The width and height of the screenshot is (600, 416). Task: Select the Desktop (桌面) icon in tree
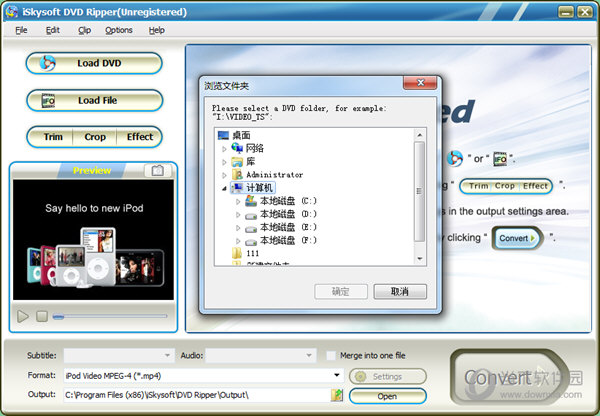point(223,135)
